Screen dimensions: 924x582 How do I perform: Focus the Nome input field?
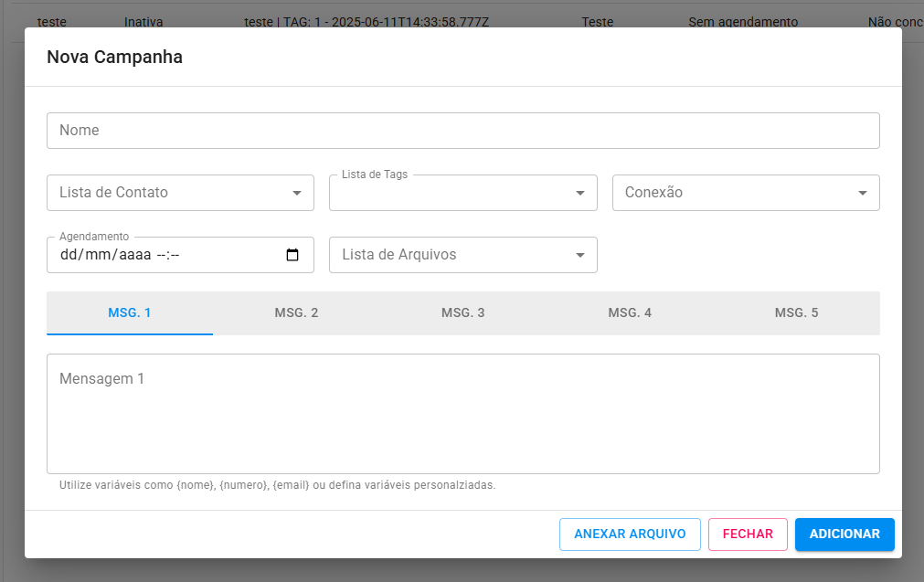pyautogui.click(x=462, y=131)
